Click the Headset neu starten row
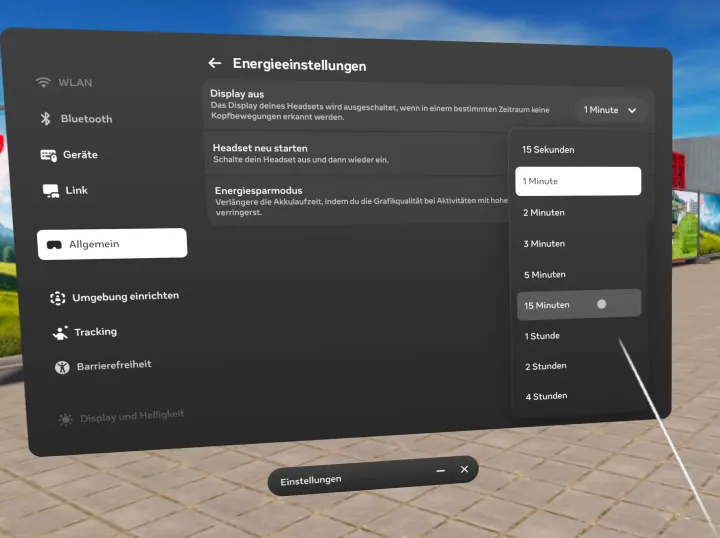This screenshot has width=720, height=538. pyautogui.click(x=357, y=154)
